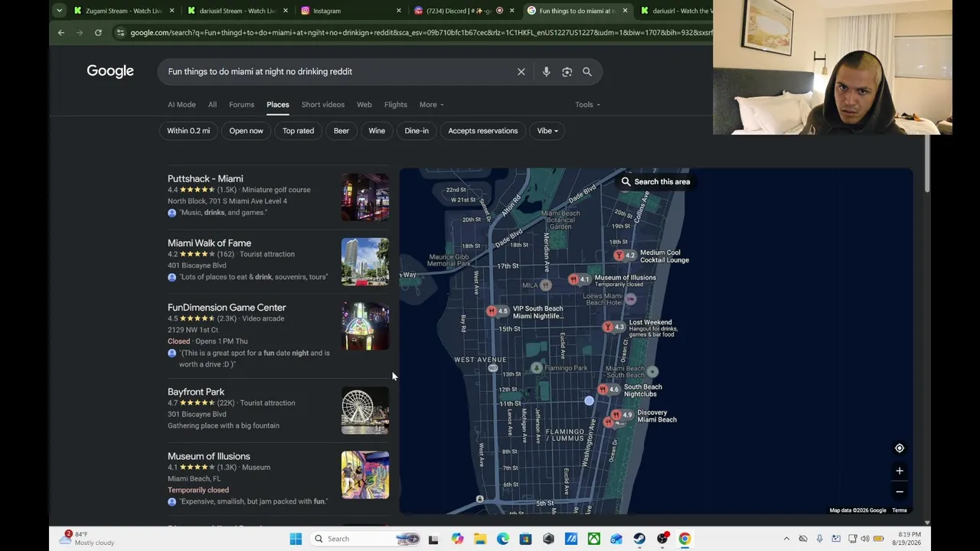
Task: Open Steam from the taskbar
Action: pos(639,539)
